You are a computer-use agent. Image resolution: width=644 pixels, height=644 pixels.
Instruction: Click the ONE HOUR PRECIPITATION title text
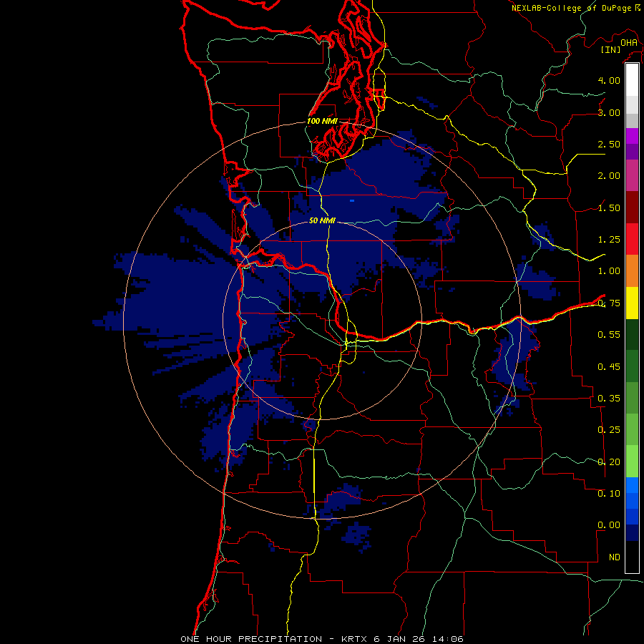tap(251, 639)
